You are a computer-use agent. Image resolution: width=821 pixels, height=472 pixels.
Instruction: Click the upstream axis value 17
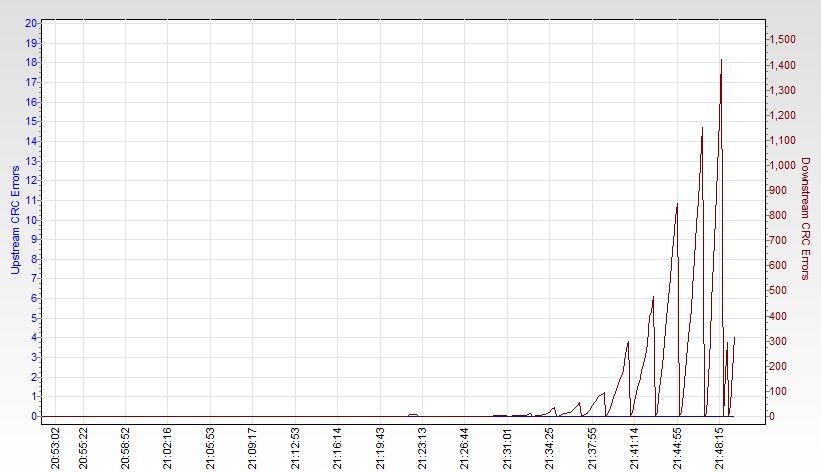31,83
